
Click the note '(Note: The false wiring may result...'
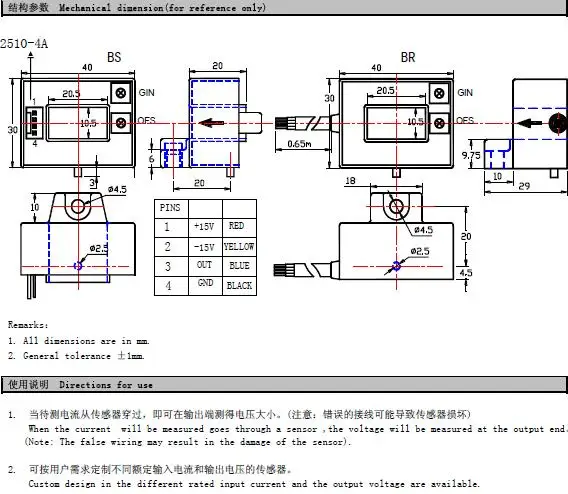[x=188, y=442]
